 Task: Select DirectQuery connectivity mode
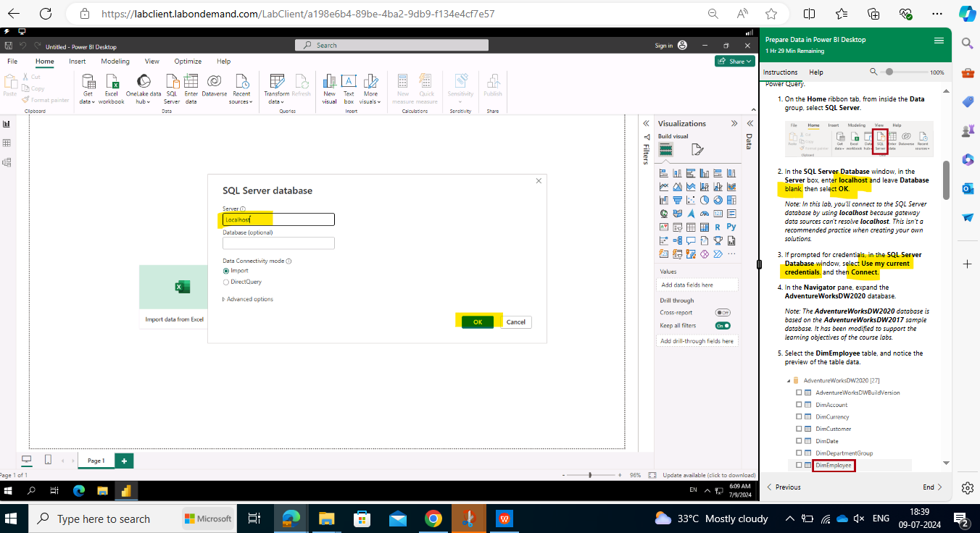point(226,282)
